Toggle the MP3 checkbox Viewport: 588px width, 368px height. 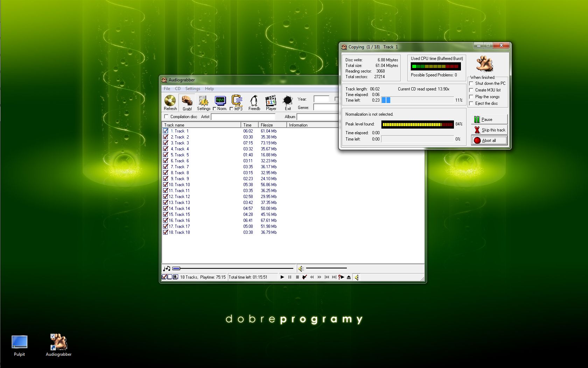coord(231,109)
